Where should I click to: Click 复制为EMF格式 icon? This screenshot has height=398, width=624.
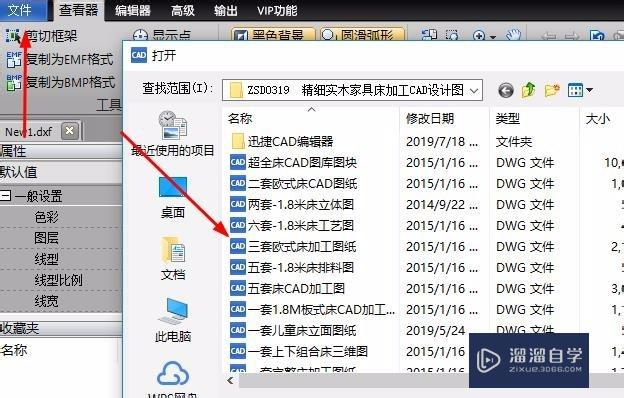pyautogui.click(x=14, y=59)
